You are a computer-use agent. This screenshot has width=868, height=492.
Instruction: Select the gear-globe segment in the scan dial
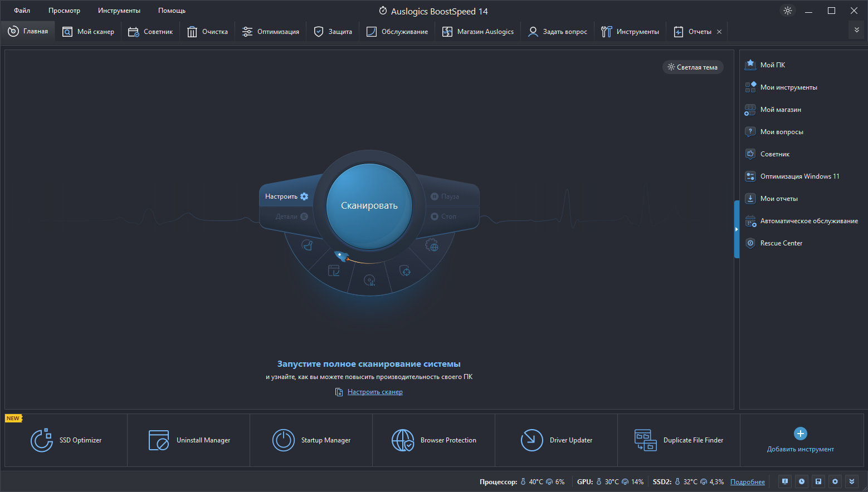tap(432, 245)
